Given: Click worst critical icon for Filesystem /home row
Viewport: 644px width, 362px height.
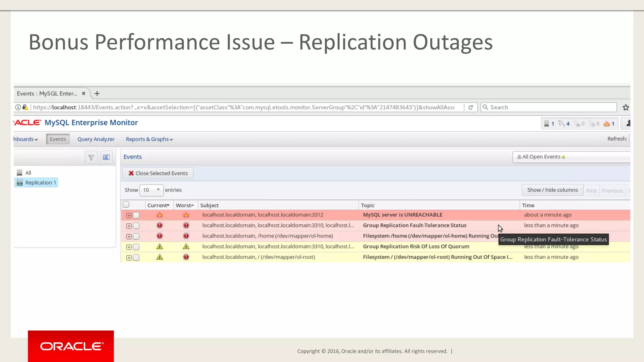Looking at the screenshot, I should (x=186, y=236).
